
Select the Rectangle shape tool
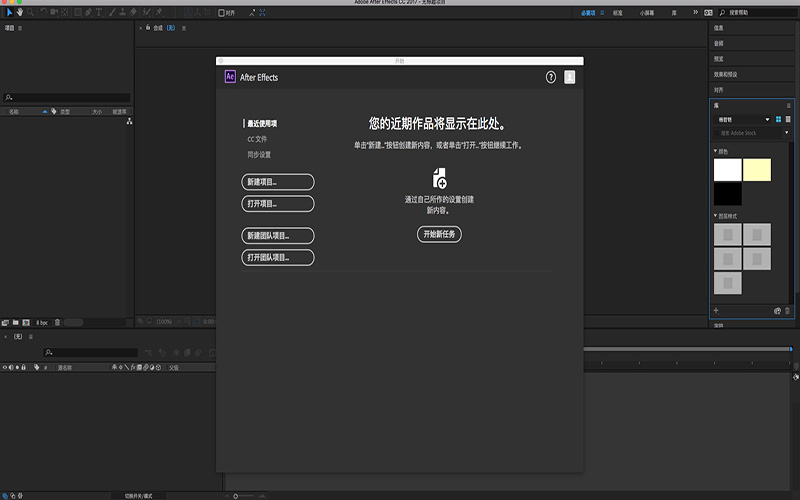click(x=78, y=12)
